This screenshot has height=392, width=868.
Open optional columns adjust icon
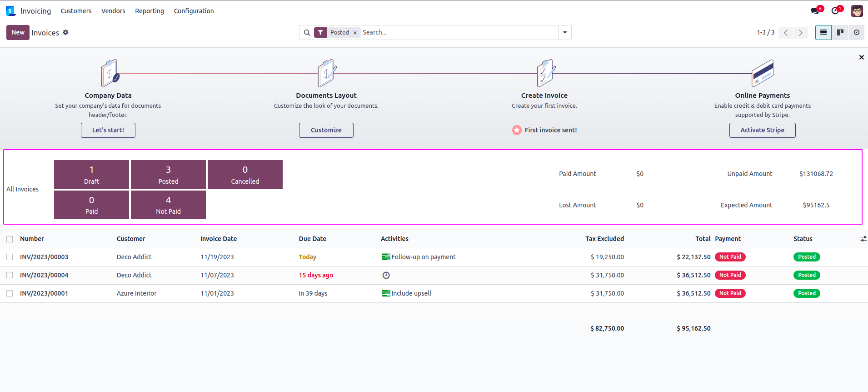tap(863, 239)
